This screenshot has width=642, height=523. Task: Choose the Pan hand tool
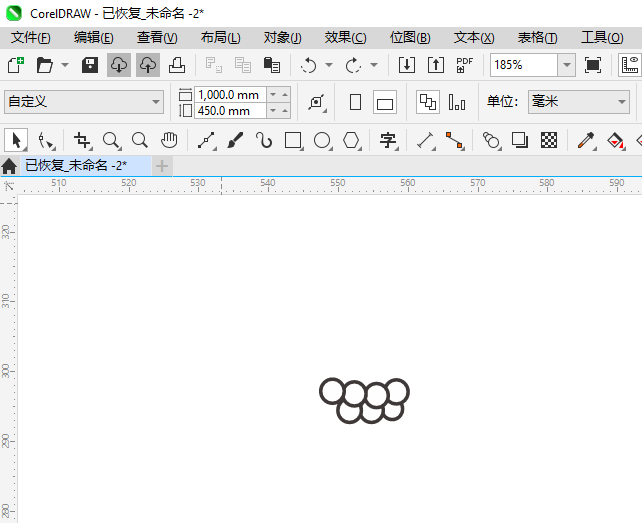pos(169,140)
